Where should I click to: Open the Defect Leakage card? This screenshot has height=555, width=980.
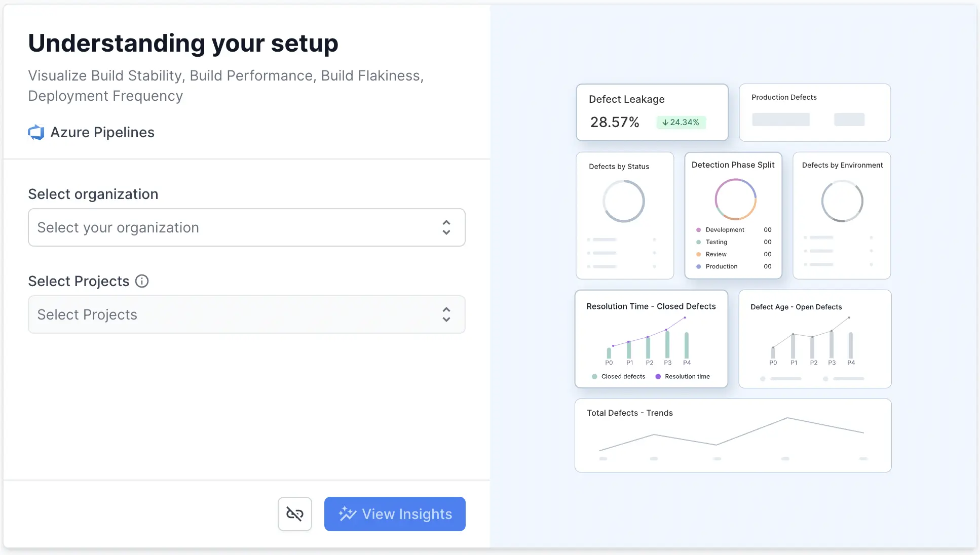(x=652, y=112)
